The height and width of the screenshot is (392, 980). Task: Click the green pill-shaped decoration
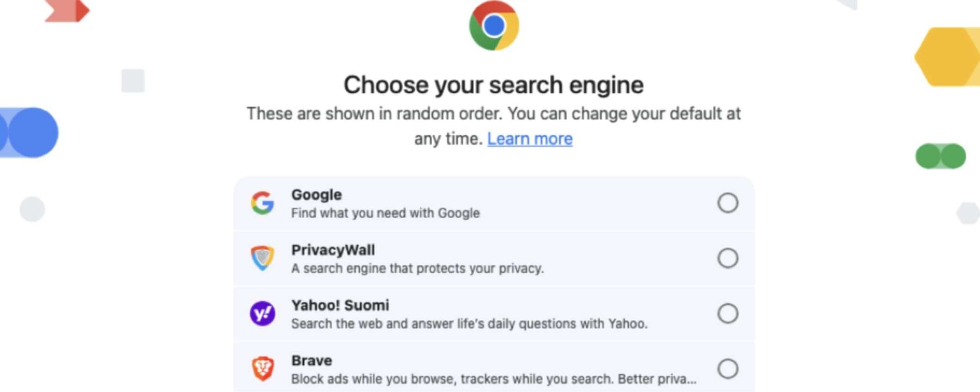point(940,156)
